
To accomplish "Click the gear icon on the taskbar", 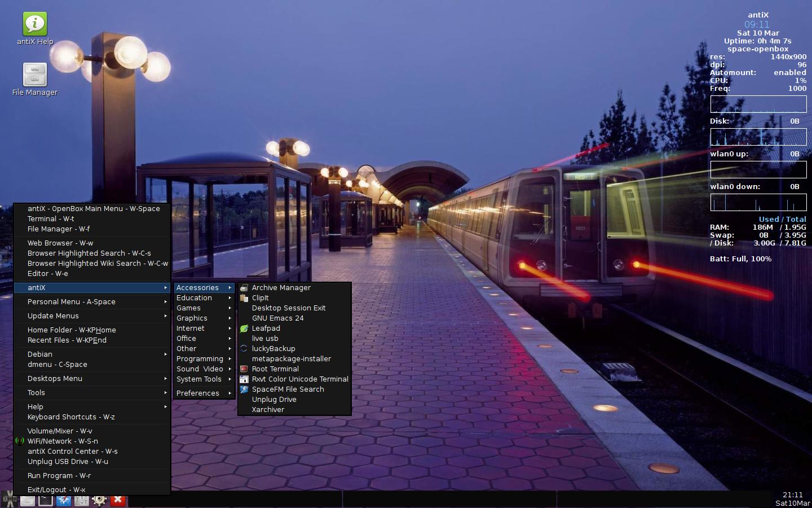I will coord(100,500).
